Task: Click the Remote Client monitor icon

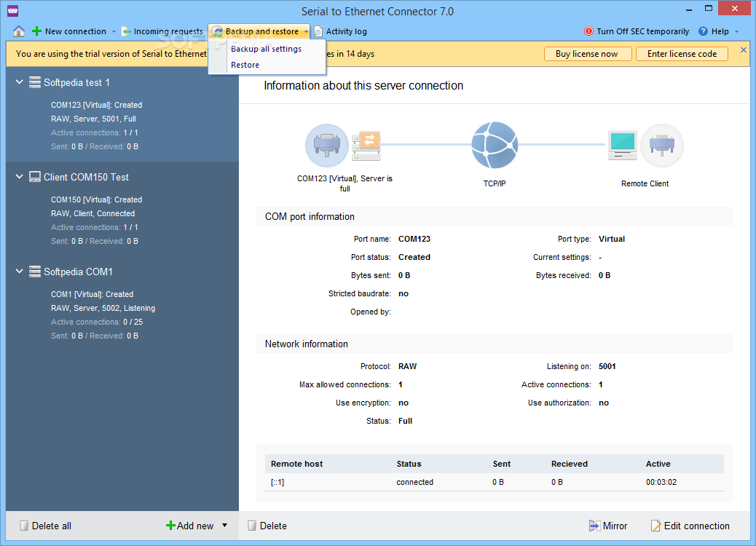Action: pyautogui.click(x=623, y=145)
